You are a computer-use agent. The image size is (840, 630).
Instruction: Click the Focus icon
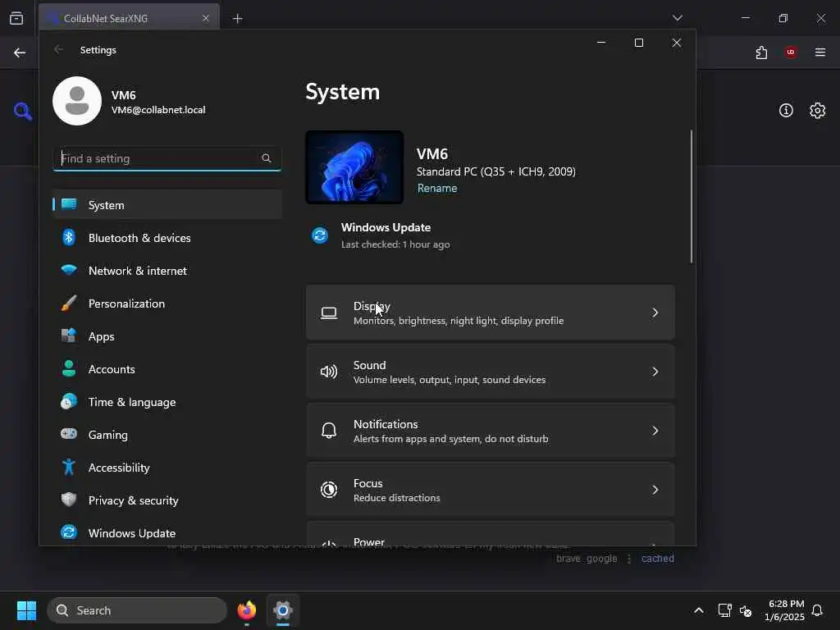[x=329, y=489]
